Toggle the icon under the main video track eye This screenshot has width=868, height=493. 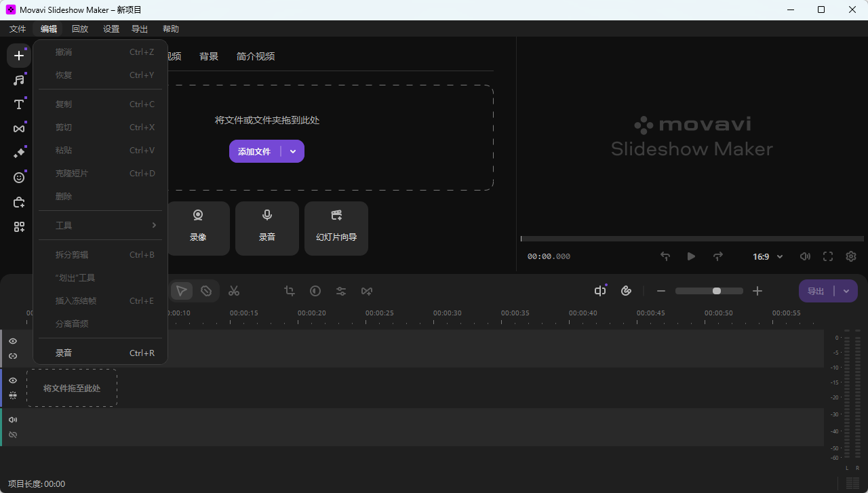tap(13, 395)
